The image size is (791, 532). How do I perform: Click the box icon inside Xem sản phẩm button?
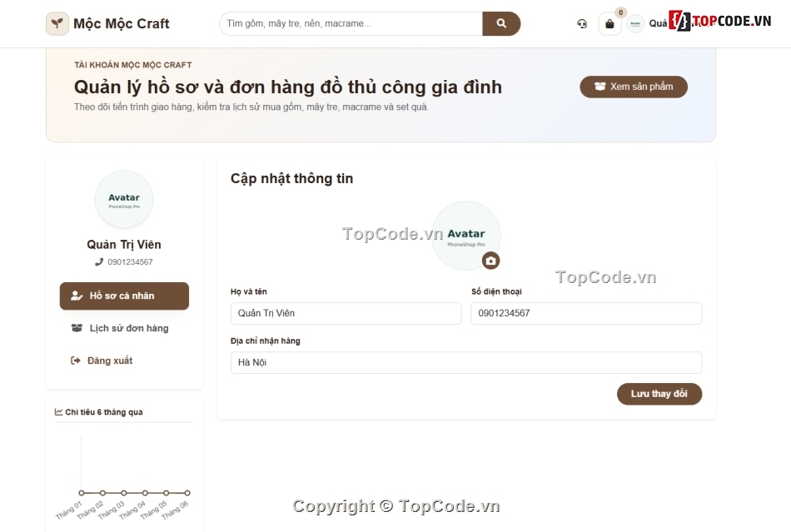coord(599,87)
